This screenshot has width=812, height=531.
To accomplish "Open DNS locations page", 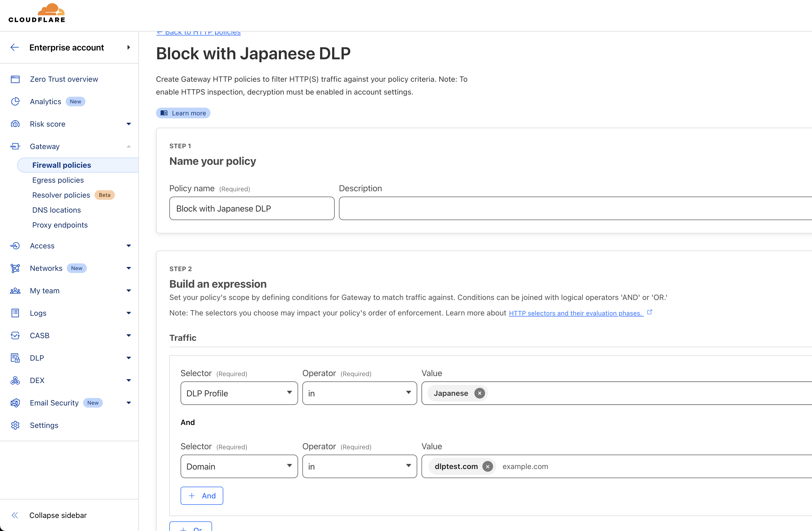I will point(57,210).
